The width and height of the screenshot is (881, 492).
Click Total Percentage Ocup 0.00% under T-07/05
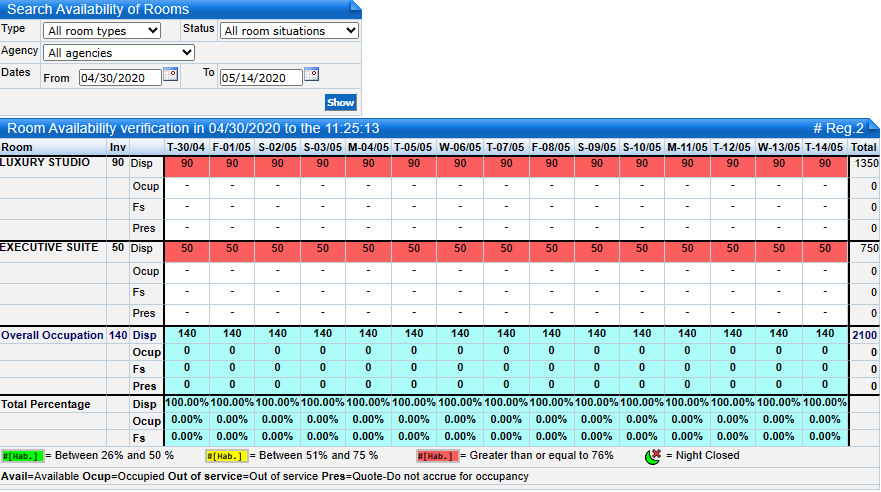(506, 420)
